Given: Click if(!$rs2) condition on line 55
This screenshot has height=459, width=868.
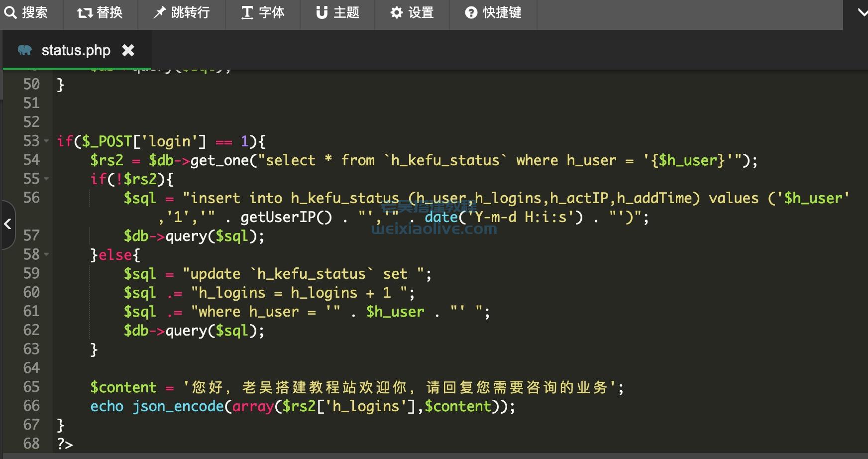Looking at the screenshot, I should 132,179.
